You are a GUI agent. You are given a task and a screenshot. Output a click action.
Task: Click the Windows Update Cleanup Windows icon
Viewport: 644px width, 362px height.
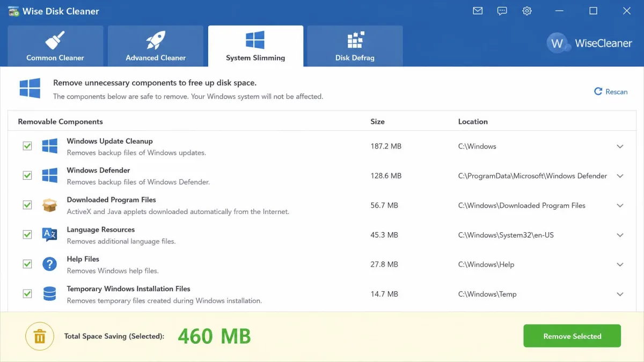pyautogui.click(x=49, y=146)
